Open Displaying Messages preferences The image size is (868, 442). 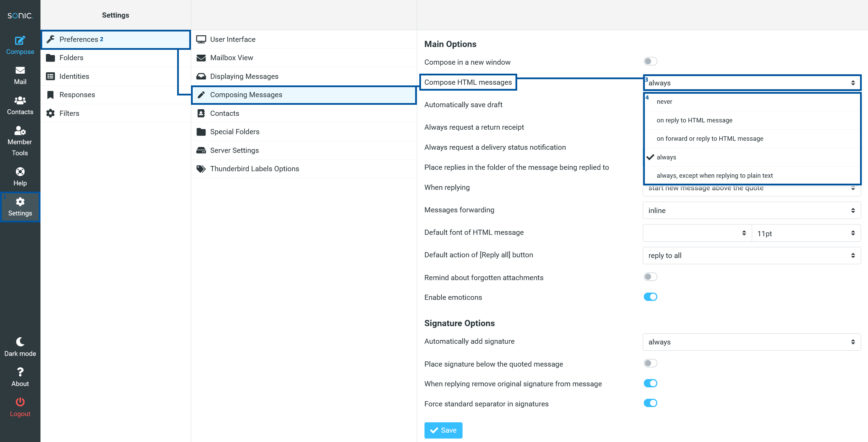tap(304, 76)
